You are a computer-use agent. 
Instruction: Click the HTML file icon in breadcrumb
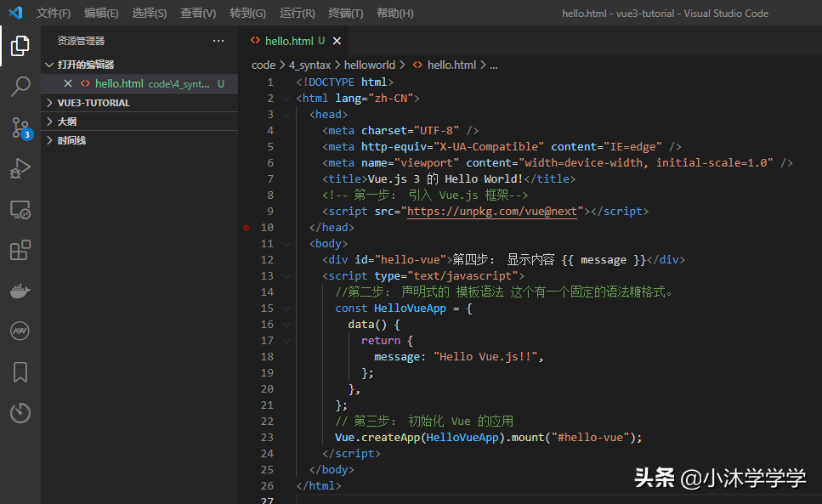[417, 65]
